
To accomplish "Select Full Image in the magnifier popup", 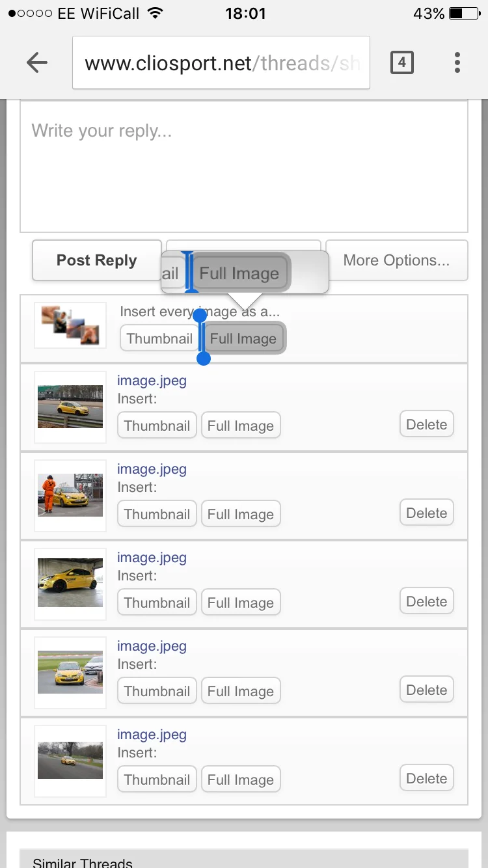I will (239, 273).
